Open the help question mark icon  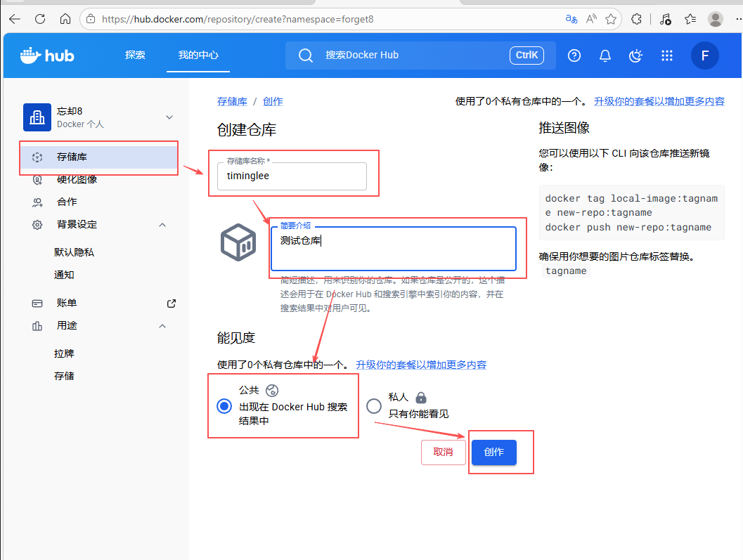pos(574,56)
